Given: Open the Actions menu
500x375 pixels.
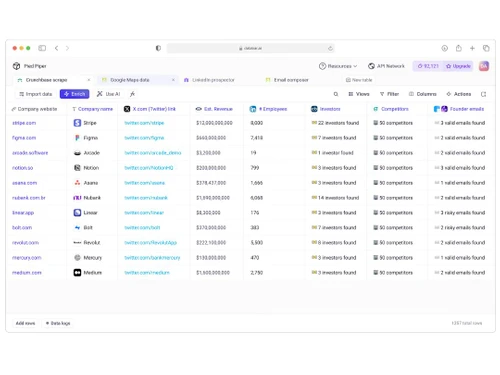Looking at the screenshot, I should pos(459,94).
